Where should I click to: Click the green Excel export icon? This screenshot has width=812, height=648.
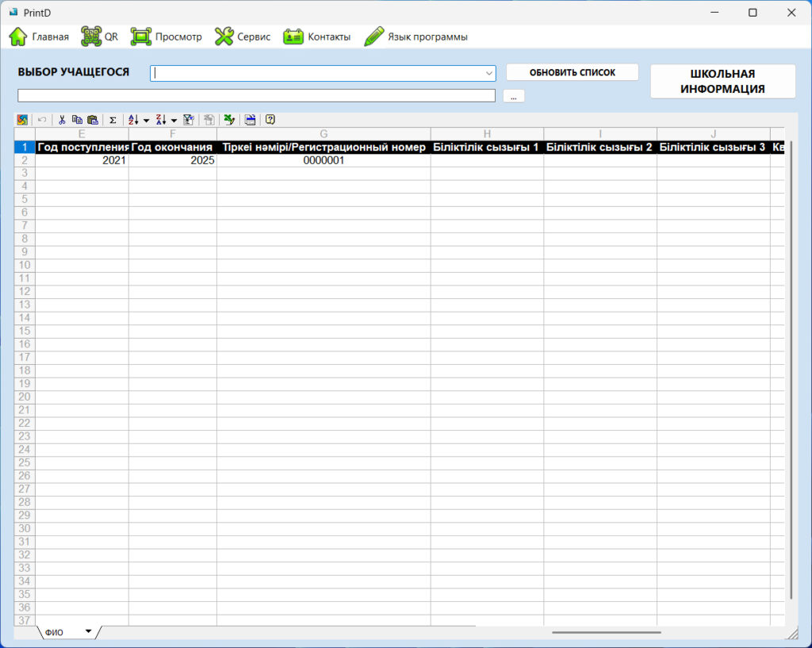tap(229, 121)
